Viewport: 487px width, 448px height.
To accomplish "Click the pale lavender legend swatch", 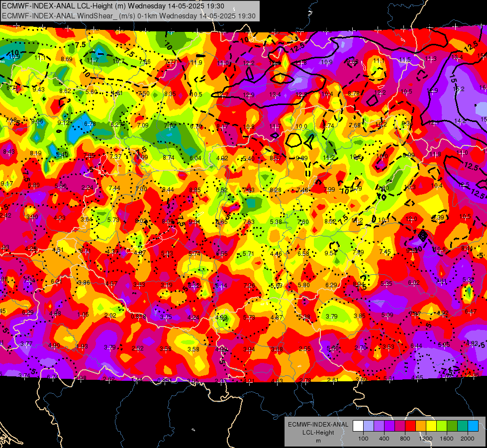I will (x=369, y=426).
